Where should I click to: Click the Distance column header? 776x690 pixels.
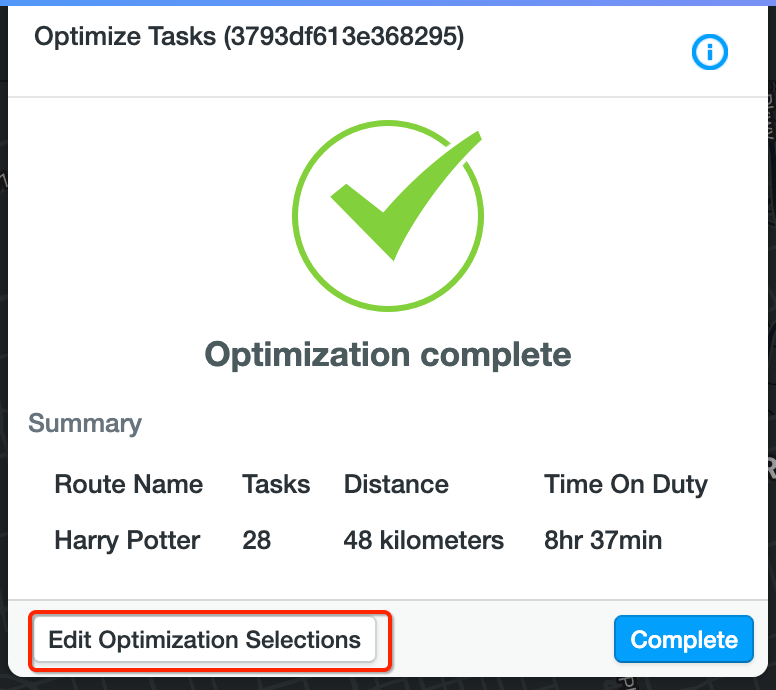396,485
